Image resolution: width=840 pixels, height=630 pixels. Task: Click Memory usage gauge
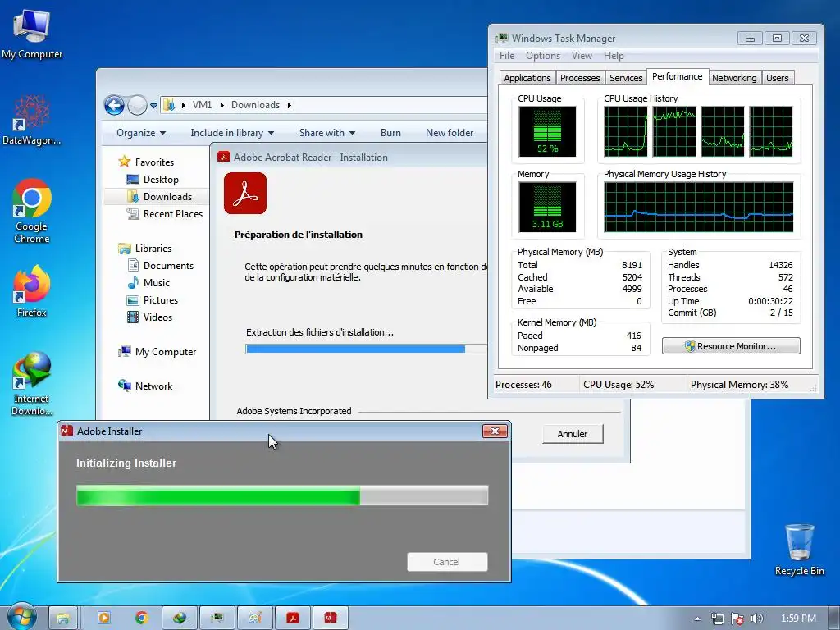coord(547,207)
